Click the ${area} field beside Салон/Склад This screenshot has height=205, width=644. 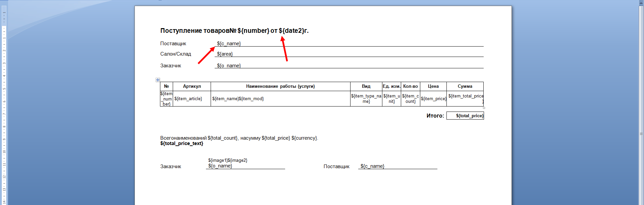pyautogui.click(x=225, y=54)
